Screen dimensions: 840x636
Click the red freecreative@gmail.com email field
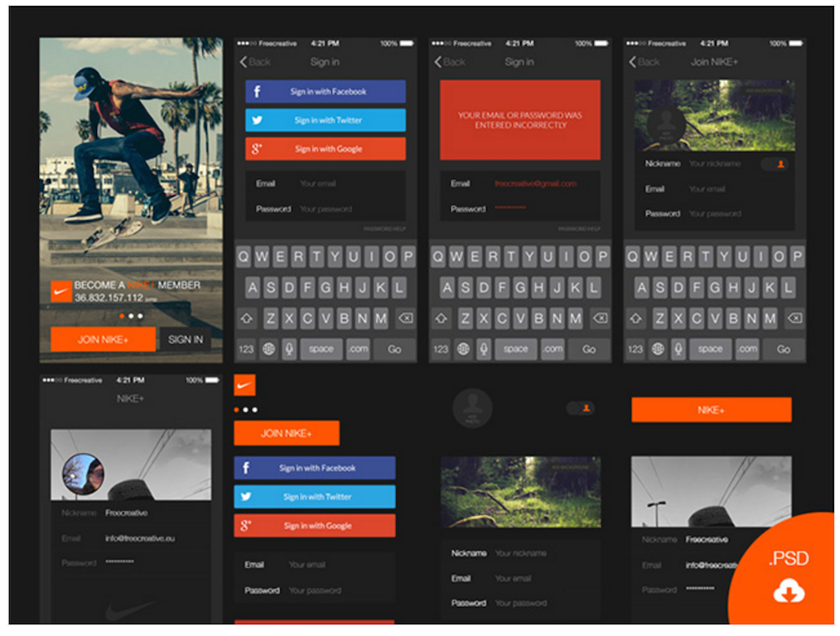click(520, 184)
